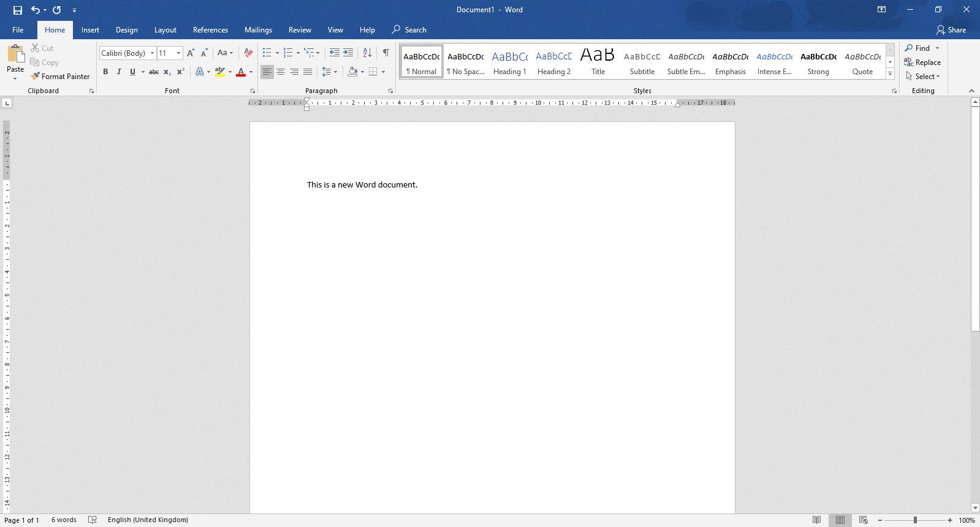Click the Find button
Screen dimensions: 980x527
click(x=917, y=48)
